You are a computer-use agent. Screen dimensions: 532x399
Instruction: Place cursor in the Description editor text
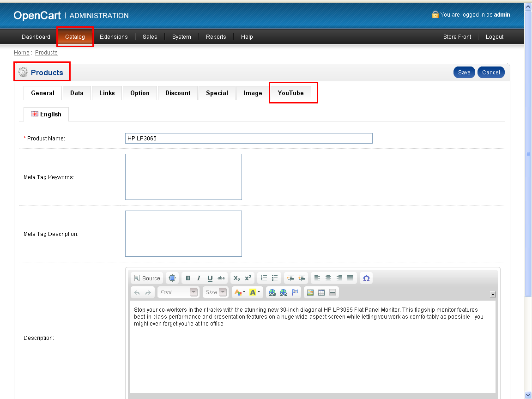(313, 347)
